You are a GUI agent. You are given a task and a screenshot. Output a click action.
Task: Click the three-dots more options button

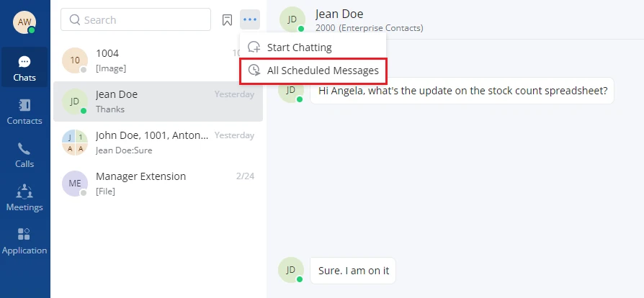250,19
